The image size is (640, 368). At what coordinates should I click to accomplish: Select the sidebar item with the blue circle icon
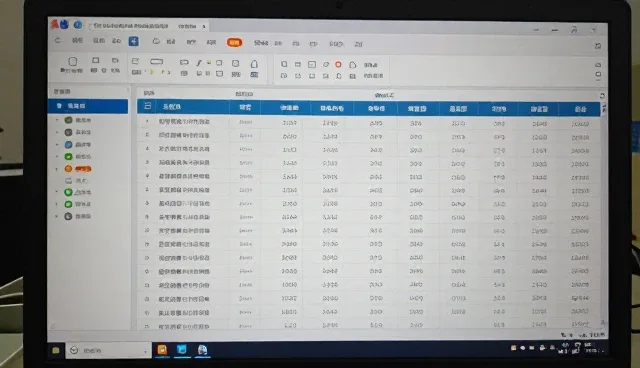(78, 144)
